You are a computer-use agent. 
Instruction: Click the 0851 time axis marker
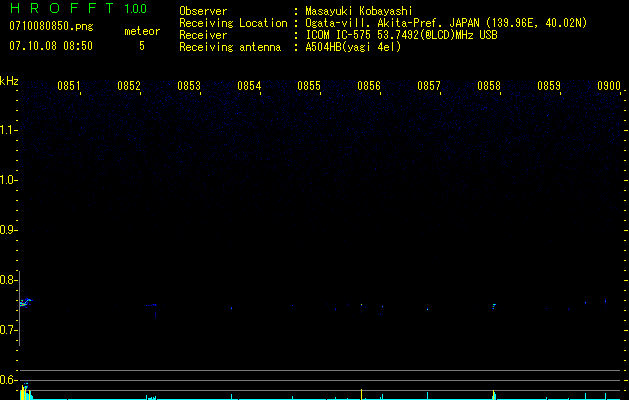click(69, 86)
